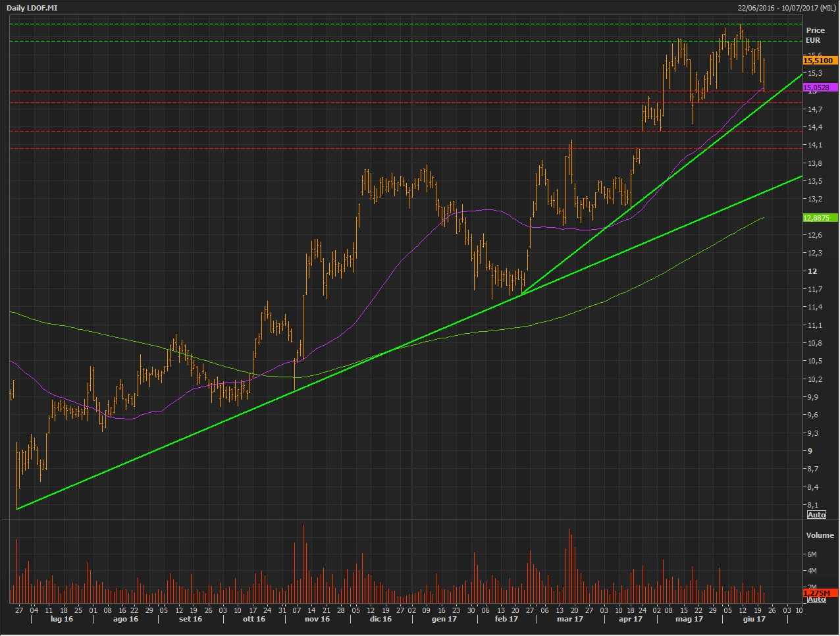Click the 11,7 price axis value
This screenshot has width=840, height=636.
pyautogui.click(x=814, y=289)
